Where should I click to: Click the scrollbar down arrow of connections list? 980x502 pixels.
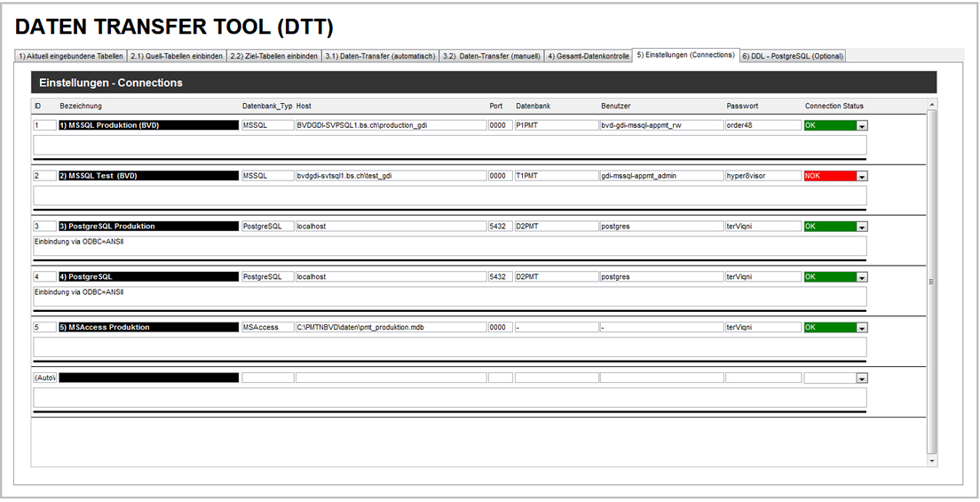coord(931,461)
